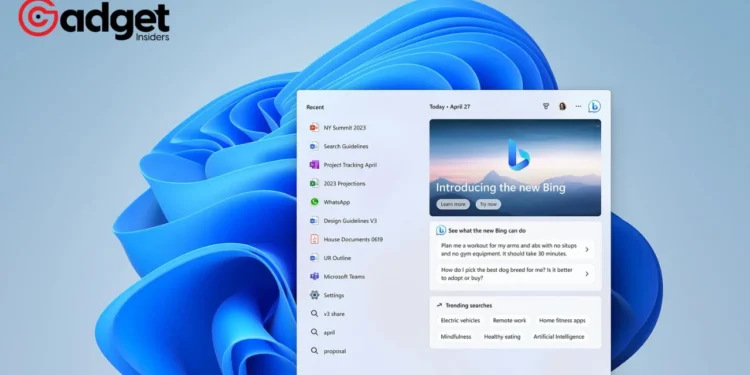Click the Word icon beside Design Guidelines V3

pyautogui.click(x=314, y=221)
